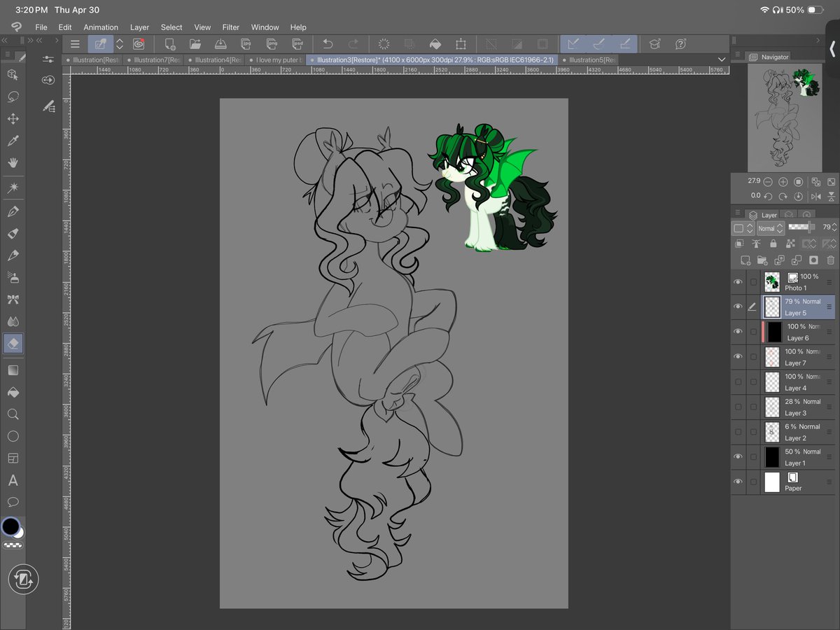Hide Layer 5 with its eye icon
The width and height of the screenshot is (840, 630).
click(738, 307)
